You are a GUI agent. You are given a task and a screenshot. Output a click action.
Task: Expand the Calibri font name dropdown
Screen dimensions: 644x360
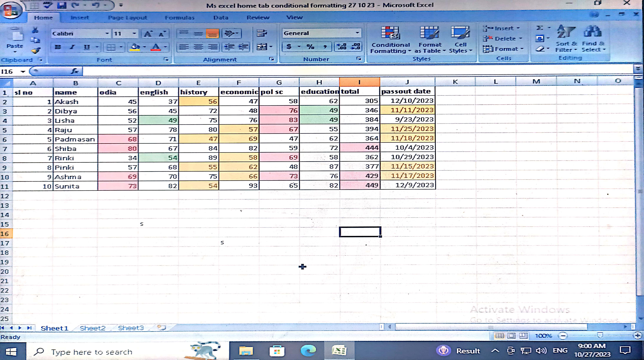click(x=107, y=33)
